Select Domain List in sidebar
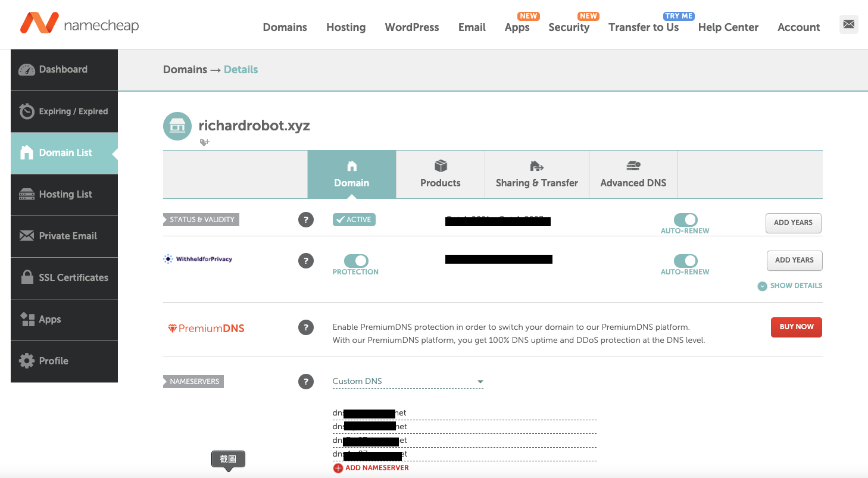 pos(64,153)
